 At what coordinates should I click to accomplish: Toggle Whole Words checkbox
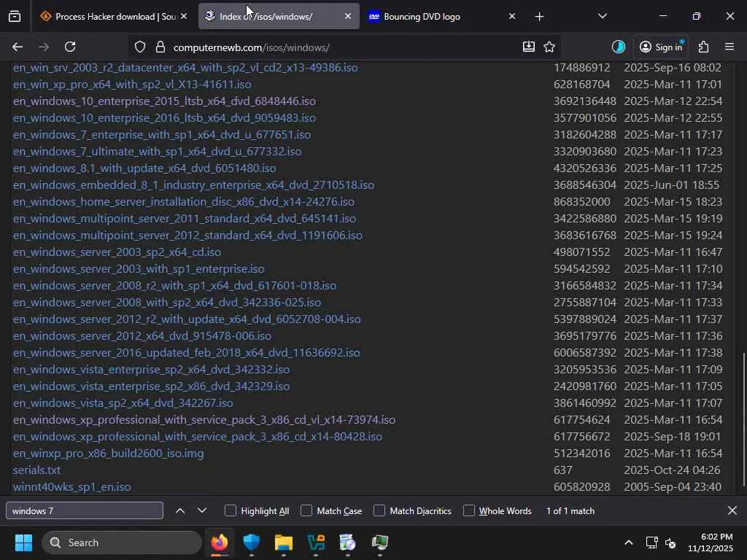(x=469, y=510)
